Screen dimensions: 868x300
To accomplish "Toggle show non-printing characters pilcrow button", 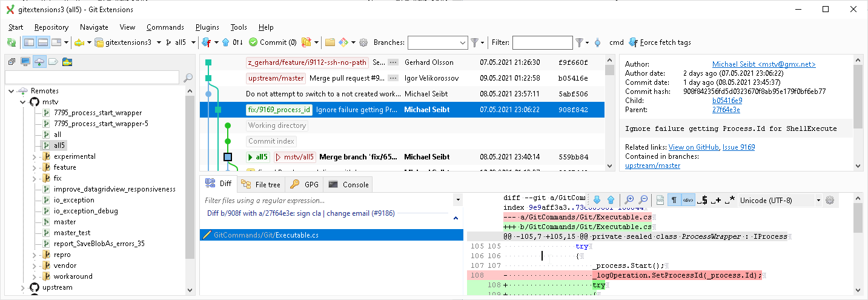I will click(x=674, y=200).
